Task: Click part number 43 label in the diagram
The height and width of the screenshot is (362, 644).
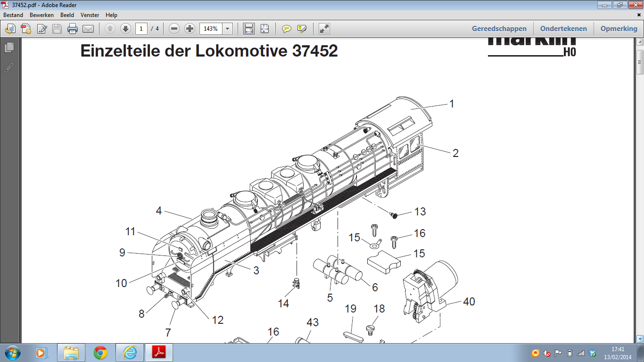Action: pos(313,322)
